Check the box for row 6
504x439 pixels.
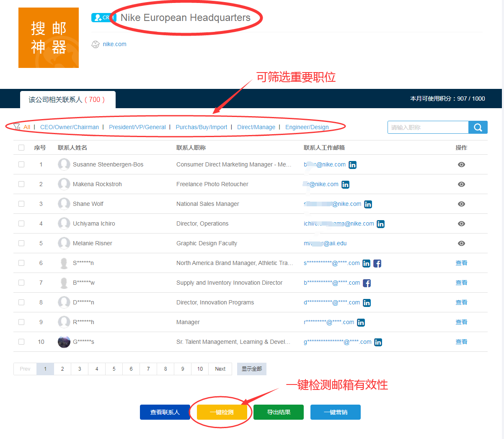21,263
